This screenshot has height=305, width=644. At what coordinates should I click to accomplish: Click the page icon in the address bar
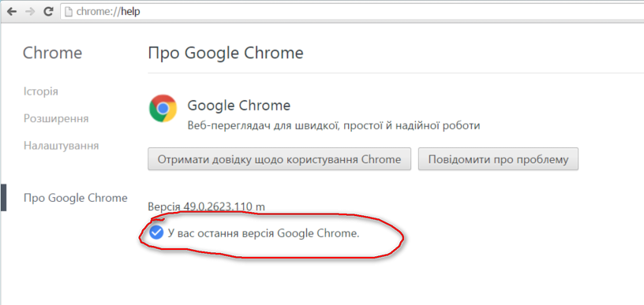[x=69, y=12]
